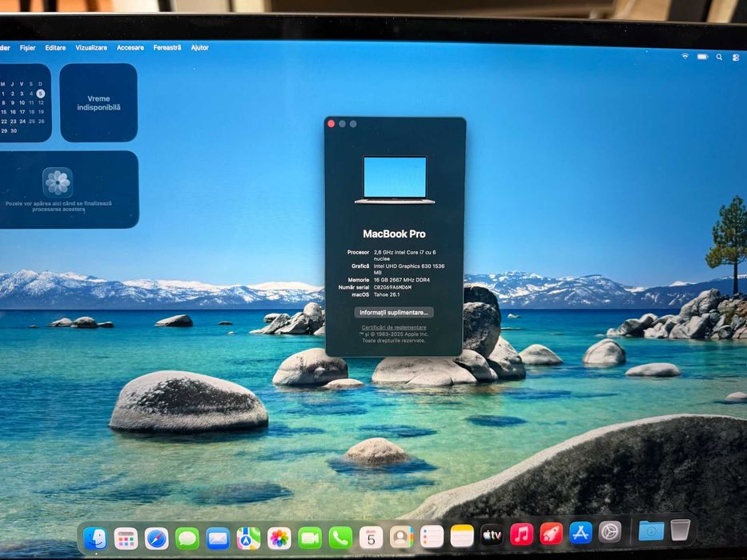Close the MacBook Pro about window
Screen dimensions: 747x560
click(331, 124)
